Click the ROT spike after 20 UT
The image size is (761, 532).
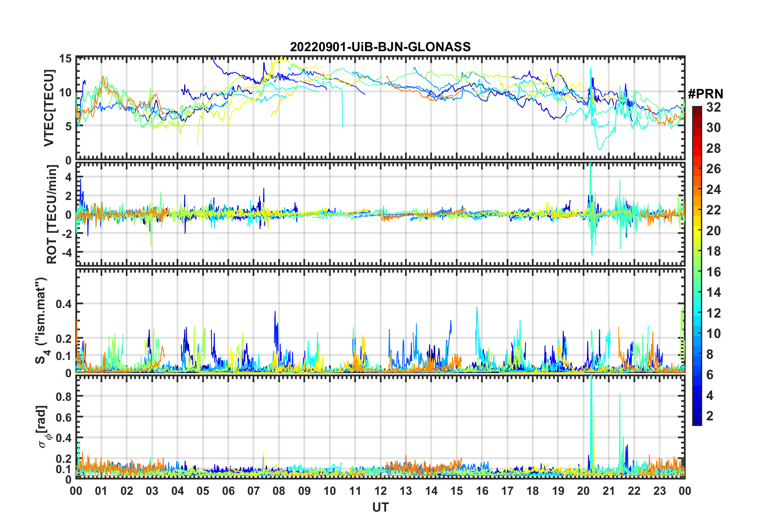(591, 208)
